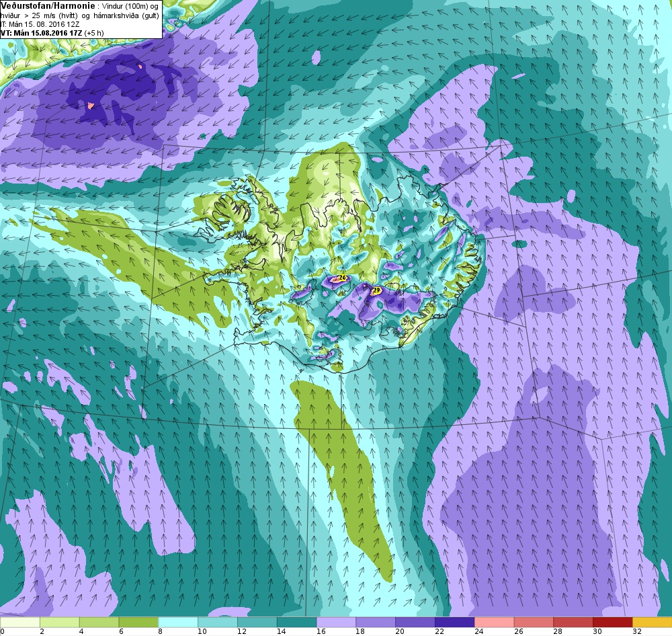Viewport: 672px width, 636px height.
Task: Click the olive green 6–8 m/s legend swatch
Action: pos(138,623)
